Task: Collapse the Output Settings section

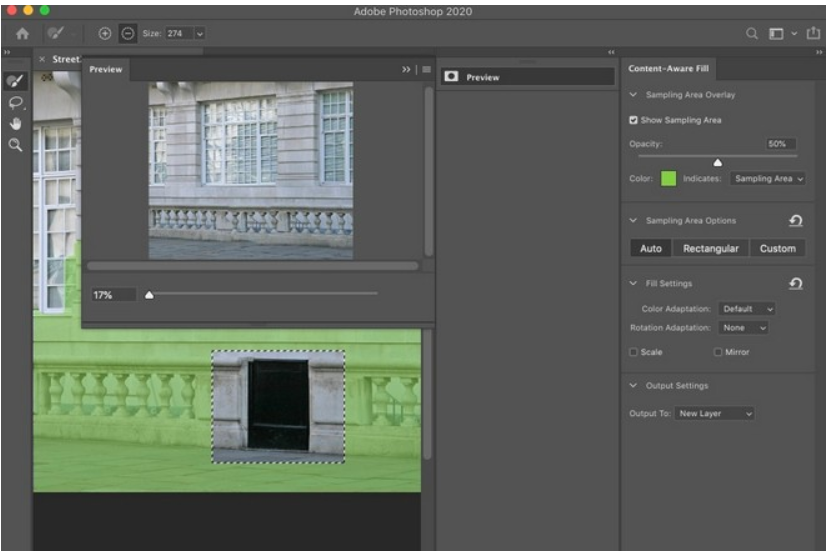Action: (x=633, y=386)
